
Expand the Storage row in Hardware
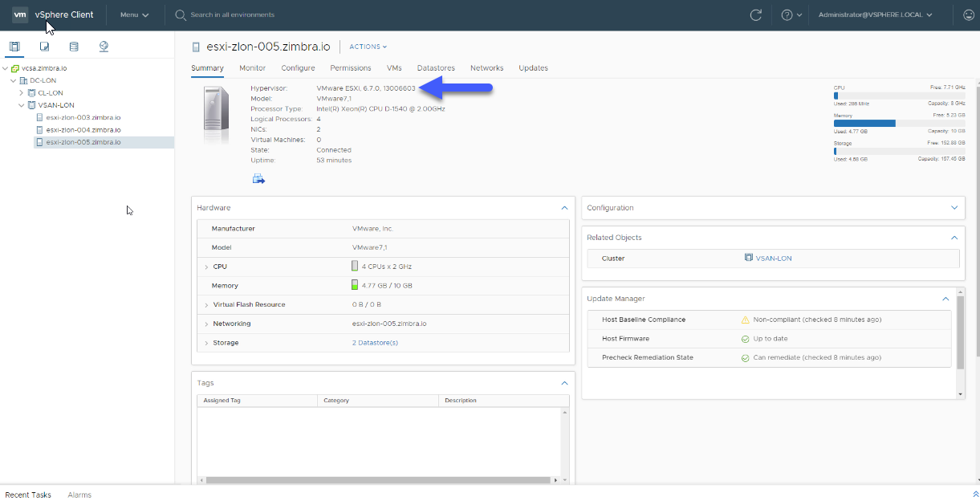(x=206, y=344)
